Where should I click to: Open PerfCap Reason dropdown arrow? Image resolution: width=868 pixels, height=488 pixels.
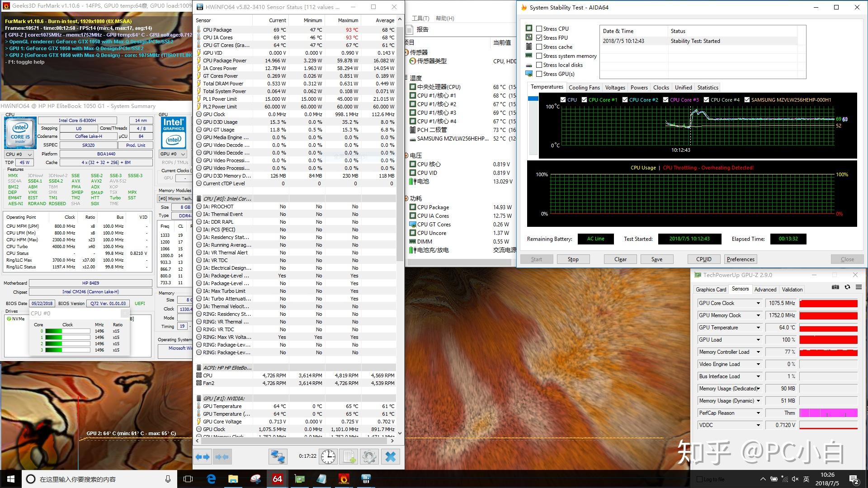point(758,413)
